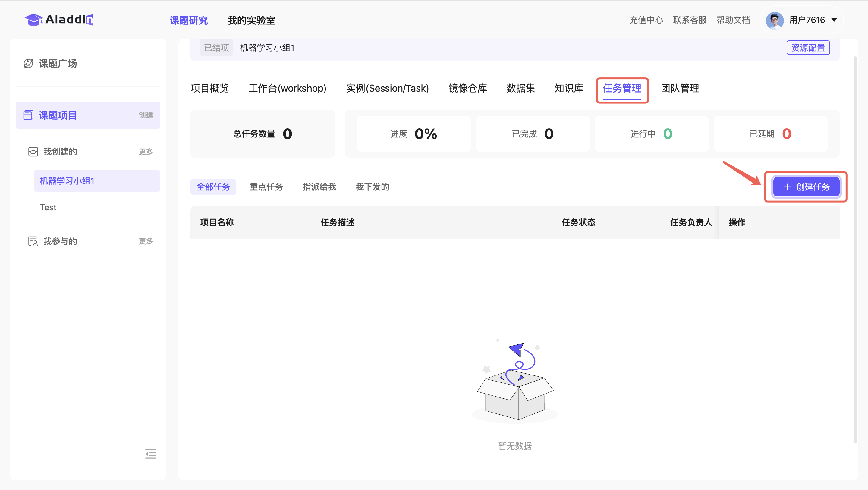Click the 资源配置 button
This screenshot has height=490, width=868.
808,48
